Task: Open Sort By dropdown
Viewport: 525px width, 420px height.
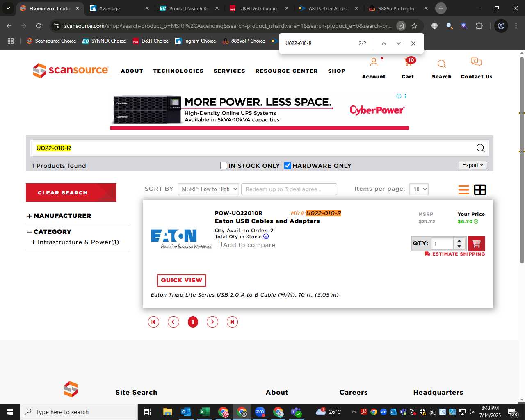Action: pos(208,189)
